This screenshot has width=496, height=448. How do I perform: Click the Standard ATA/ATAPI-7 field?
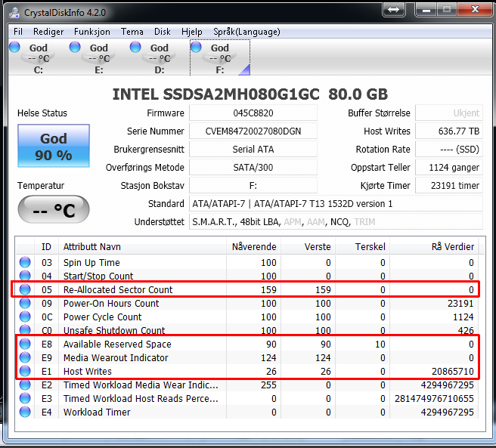coord(336,203)
